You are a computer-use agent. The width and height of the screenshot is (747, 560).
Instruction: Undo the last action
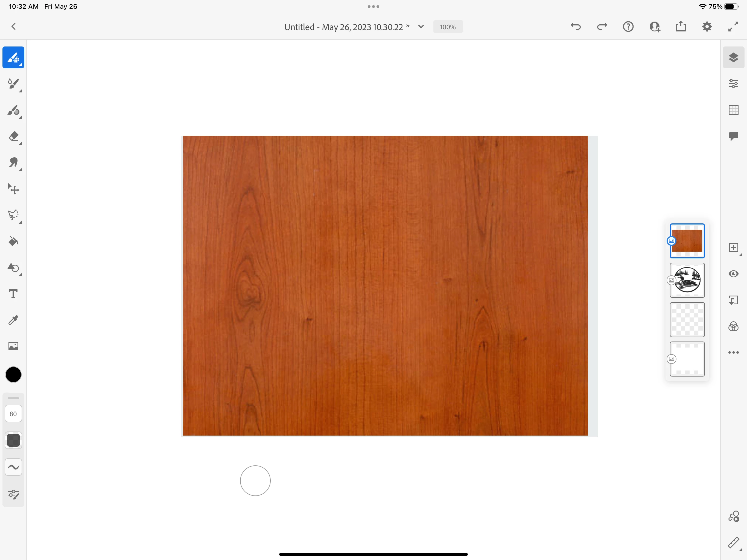576,27
